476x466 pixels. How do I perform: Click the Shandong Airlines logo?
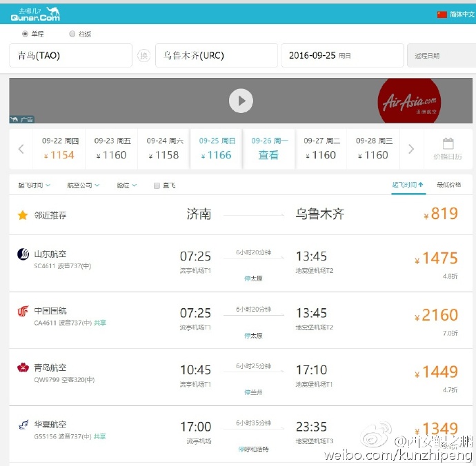(x=23, y=254)
